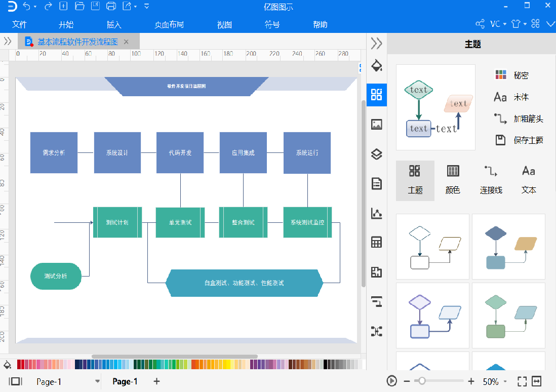Viewport: 556px width, 392px height.
Task: Save the document with the floppy icon
Action: [95, 6]
